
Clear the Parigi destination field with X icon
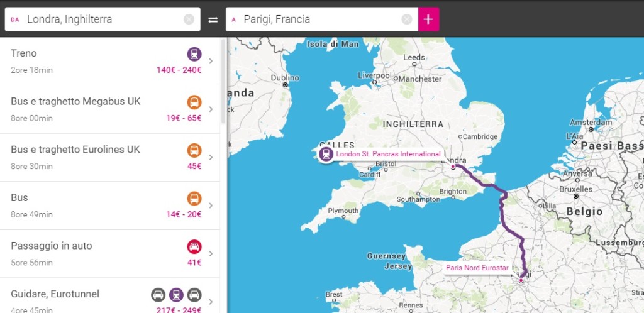[407, 19]
